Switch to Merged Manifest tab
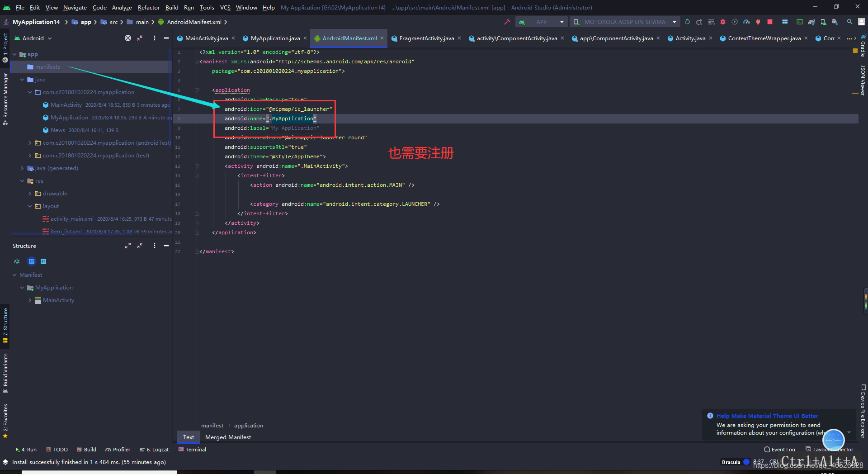The height and width of the screenshot is (474, 868). [x=228, y=437]
